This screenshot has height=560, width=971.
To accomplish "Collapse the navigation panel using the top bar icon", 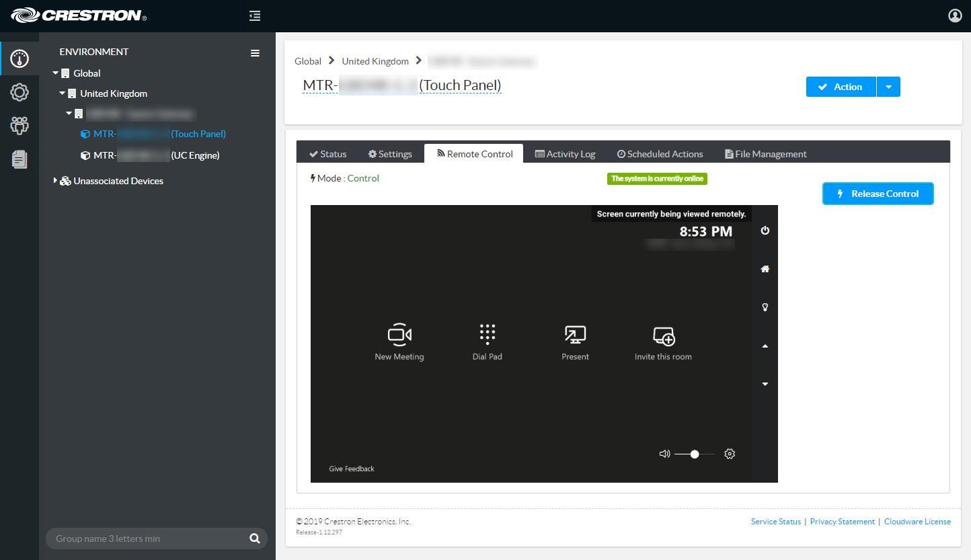I will tap(255, 15).
